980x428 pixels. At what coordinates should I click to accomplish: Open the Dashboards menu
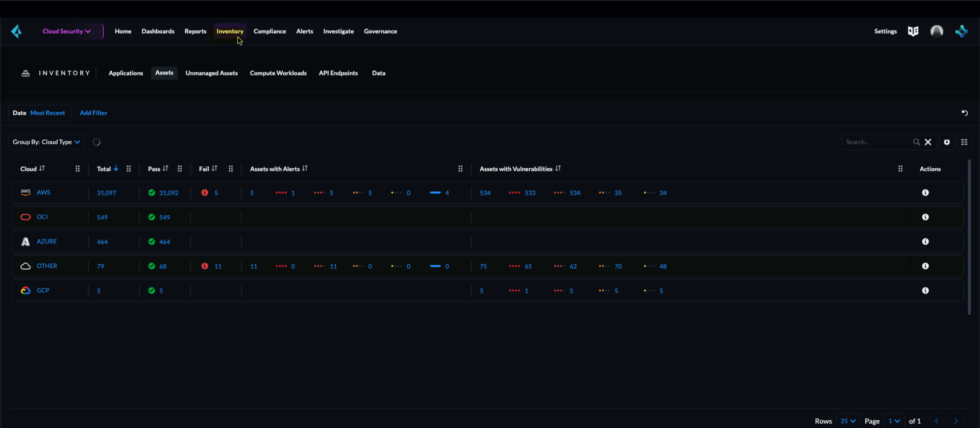tap(158, 31)
